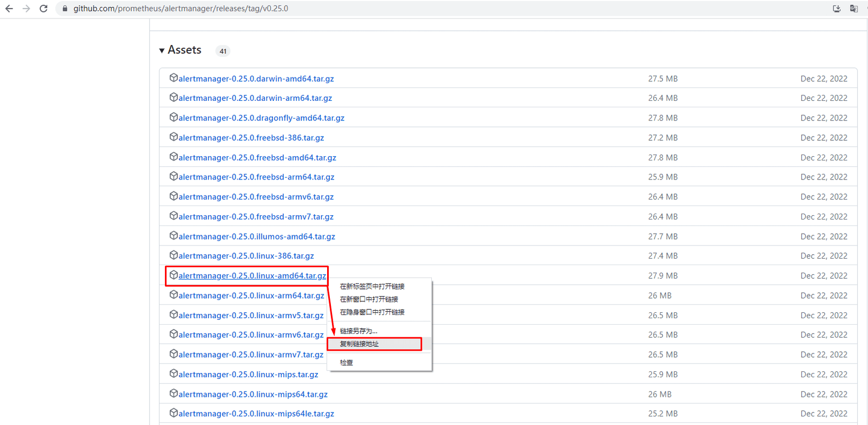
Task: Download alertmanager-0.25.0.freebsd-armv6.tar.gz
Action: 256,197
